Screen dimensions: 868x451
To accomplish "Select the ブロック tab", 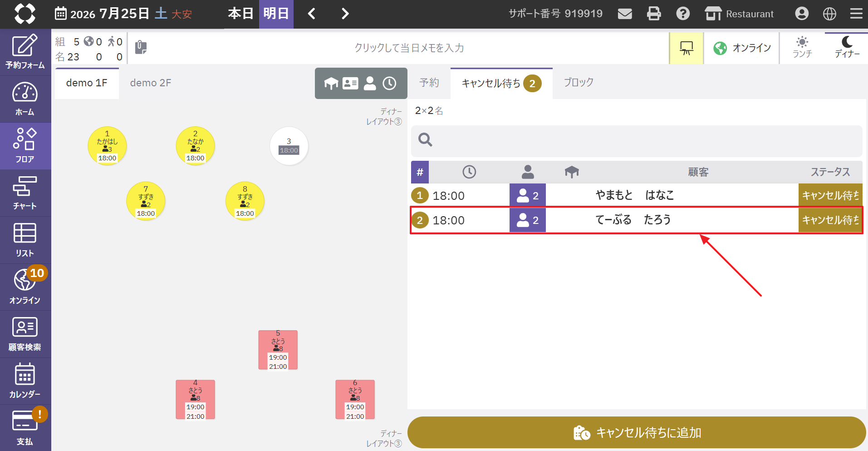I will point(579,83).
